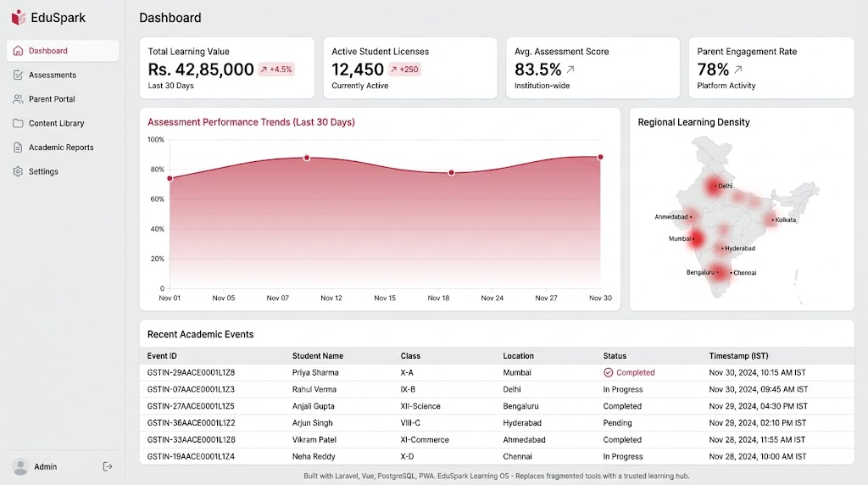This screenshot has height=485, width=868.
Task: Click the Pending status for Arjun Singh
Action: (x=617, y=423)
